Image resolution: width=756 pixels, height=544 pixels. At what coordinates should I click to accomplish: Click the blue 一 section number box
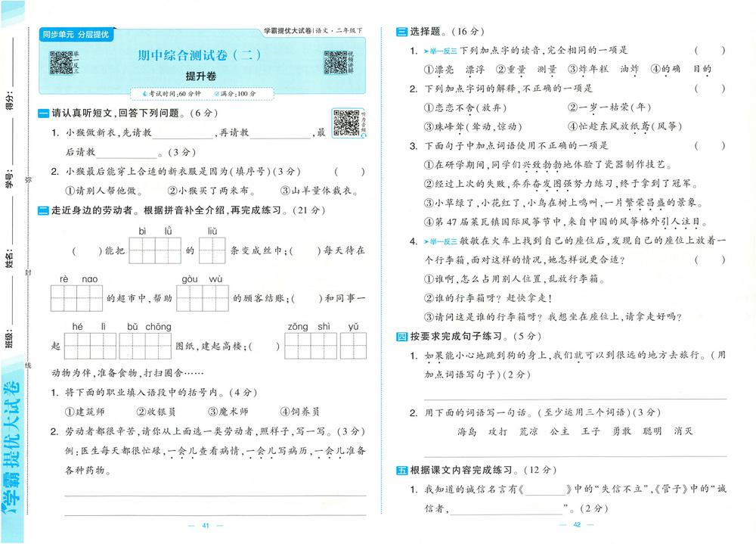click(43, 113)
